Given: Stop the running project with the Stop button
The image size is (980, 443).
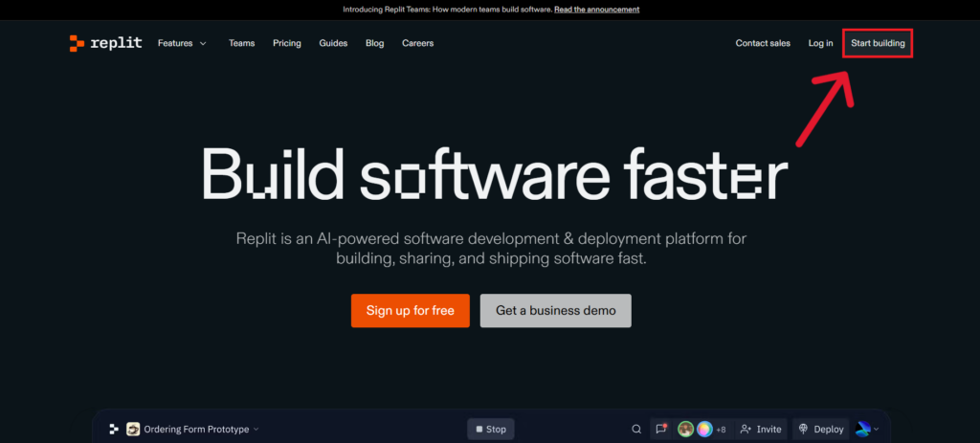Looking at the screenshot, I should click(490, 430).
